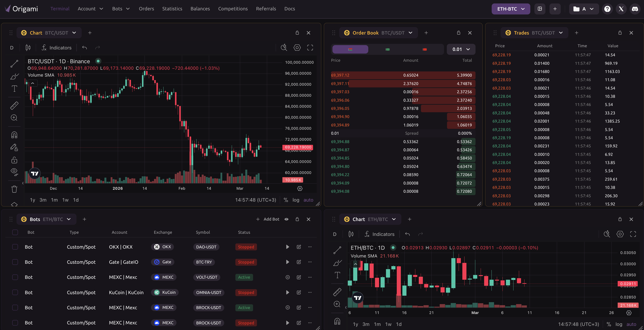Viewport: 644px width, 330px height.
Task: Toggle the eye visibility icon in Bots panel
Action: click(287, 219)
